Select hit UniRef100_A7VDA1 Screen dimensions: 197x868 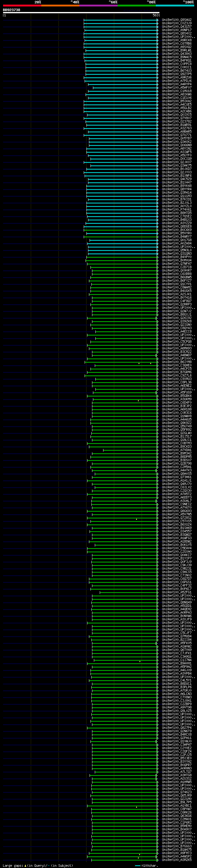[177, 450]
